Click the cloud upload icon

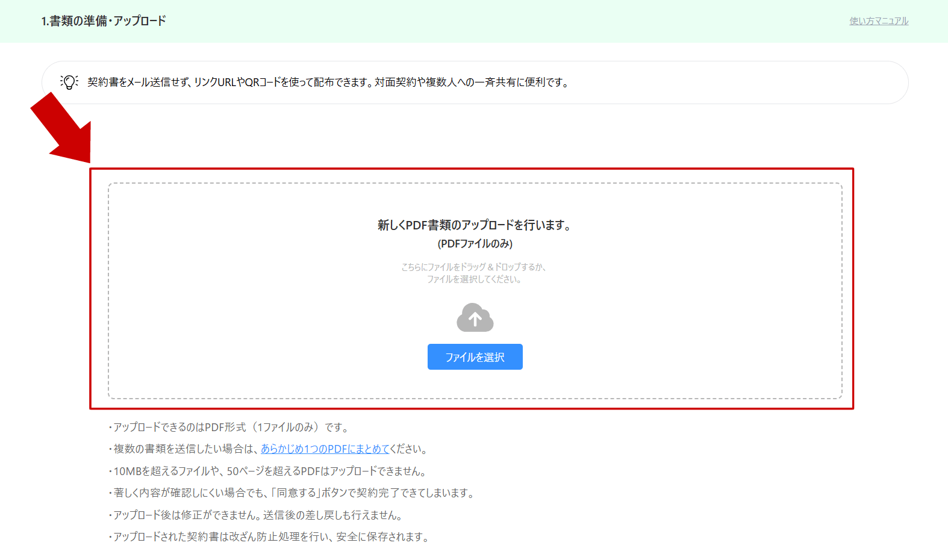click(475, 318)
